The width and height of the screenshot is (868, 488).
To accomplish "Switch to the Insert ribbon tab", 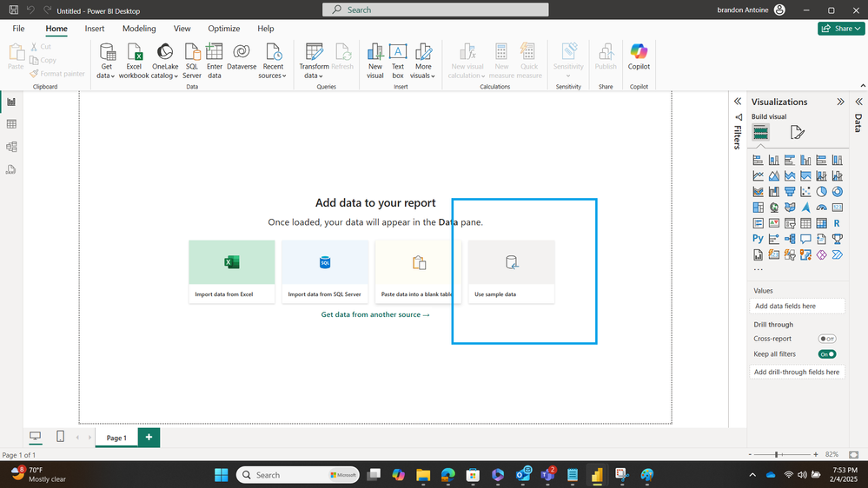I will pyautogui.click(x=95, y=29).
